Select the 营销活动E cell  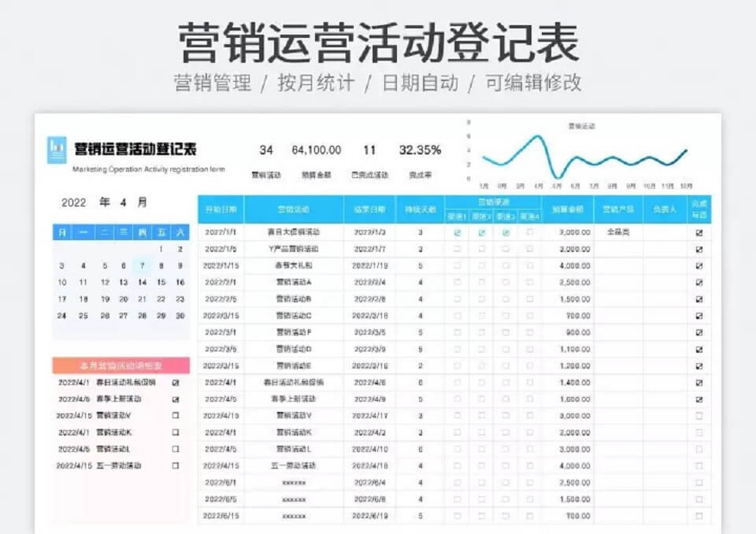pyautogui.click(x=294, y=365)
